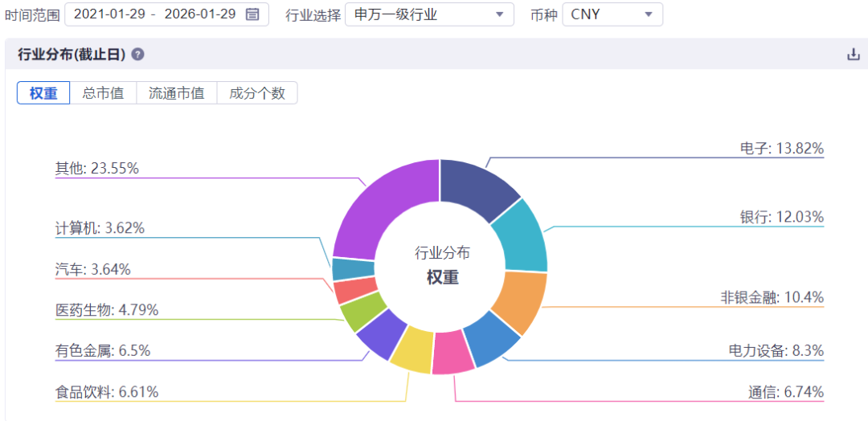This screenshot has width=868, height=421.
Task: Click the label 银行: 12.03%
Action: point(782,217)
